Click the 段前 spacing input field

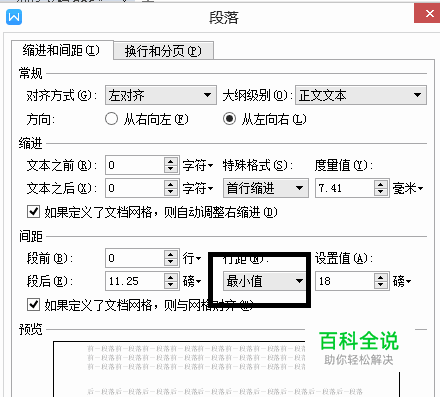(135, 258)
